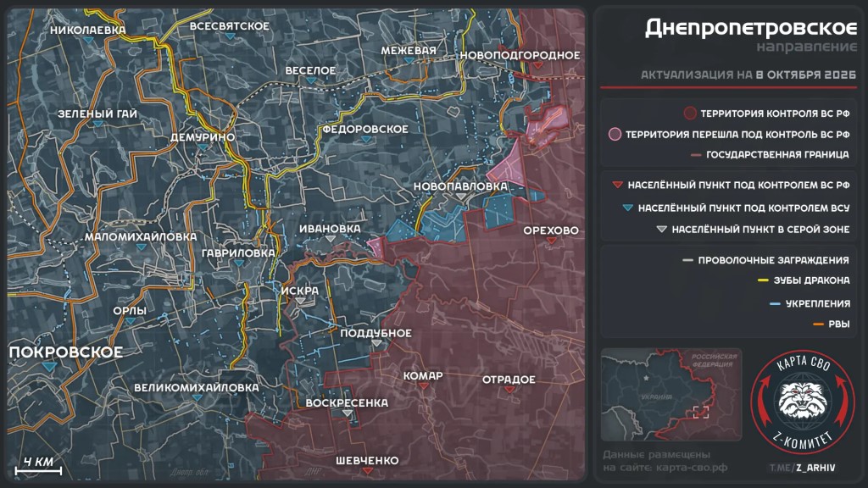The height and width of the screenshot is (488, 868).
Task: Click the gray map marker under Новопавловка
Action: [x=460, y=197]
